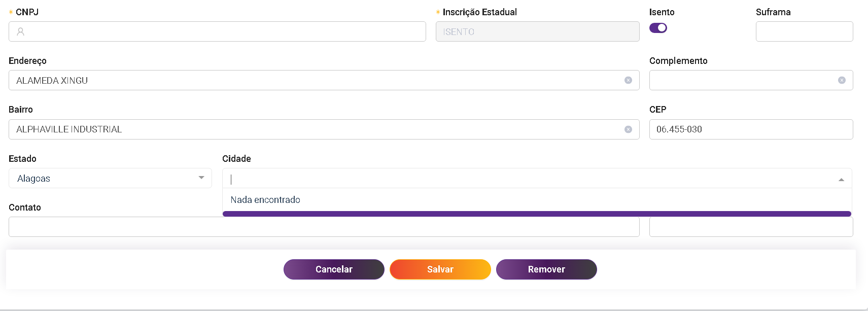The height and width of the screenshot is (311, 868).
Task: Click the user icon in CNPJ field
Action: coord(21,31)
